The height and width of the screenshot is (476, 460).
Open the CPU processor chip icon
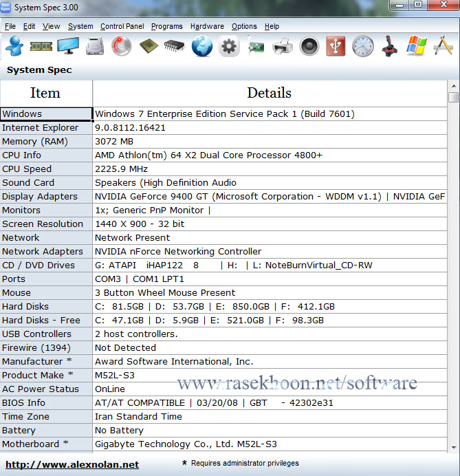tap(149, 46)
